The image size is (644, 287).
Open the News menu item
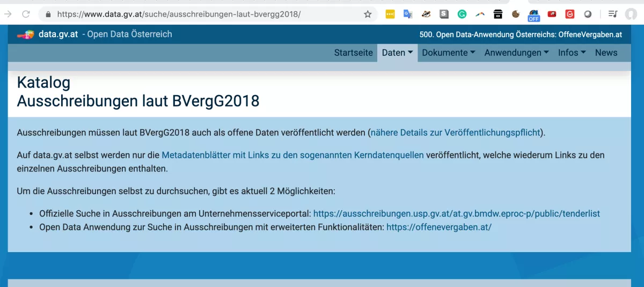[x=606, y=53]
